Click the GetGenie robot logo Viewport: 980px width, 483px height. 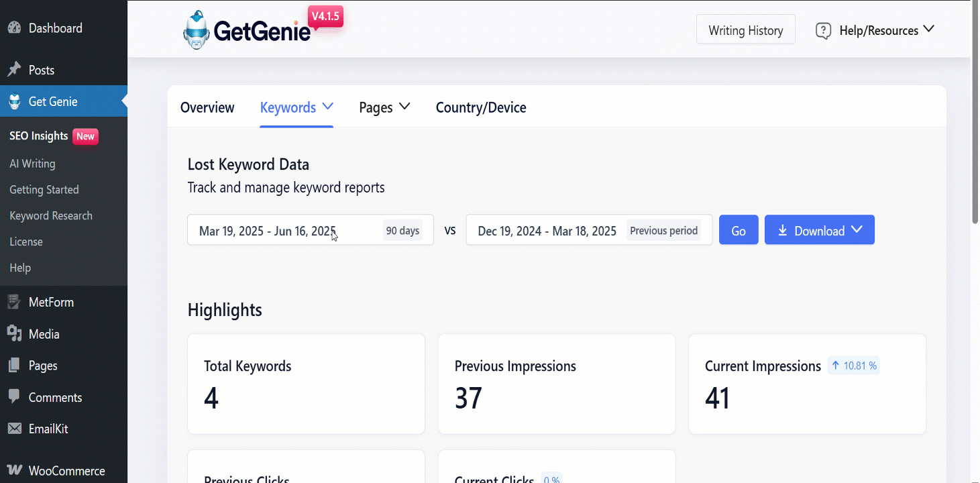pyautogui.click(x=197, y=30)
